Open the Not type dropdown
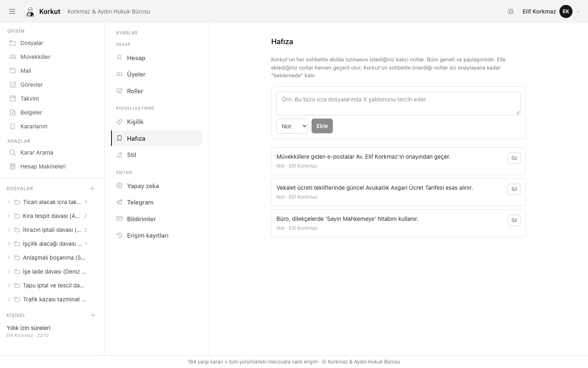Image resolution: width=588 pixels, height=368 pixels. click(292, 126)
